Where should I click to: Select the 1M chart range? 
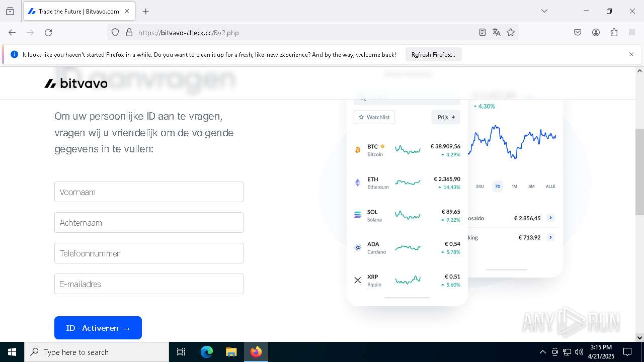pos(514,187)
